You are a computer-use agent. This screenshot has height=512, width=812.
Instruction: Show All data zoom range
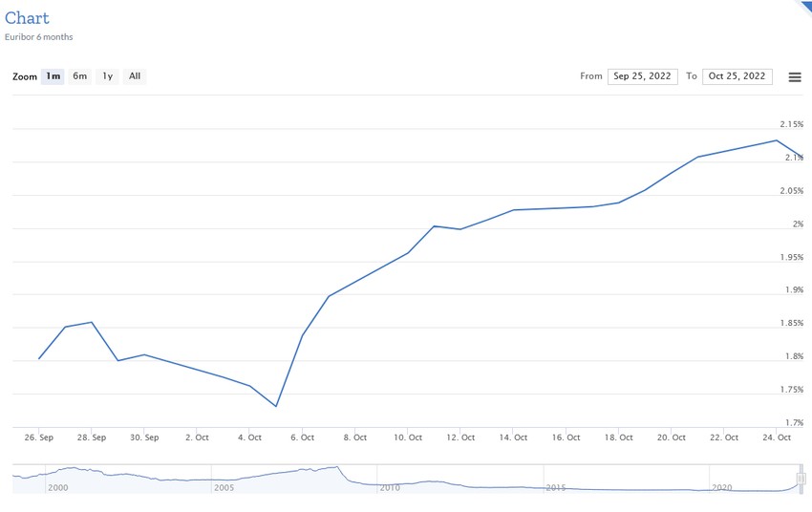tap(135, 76)
